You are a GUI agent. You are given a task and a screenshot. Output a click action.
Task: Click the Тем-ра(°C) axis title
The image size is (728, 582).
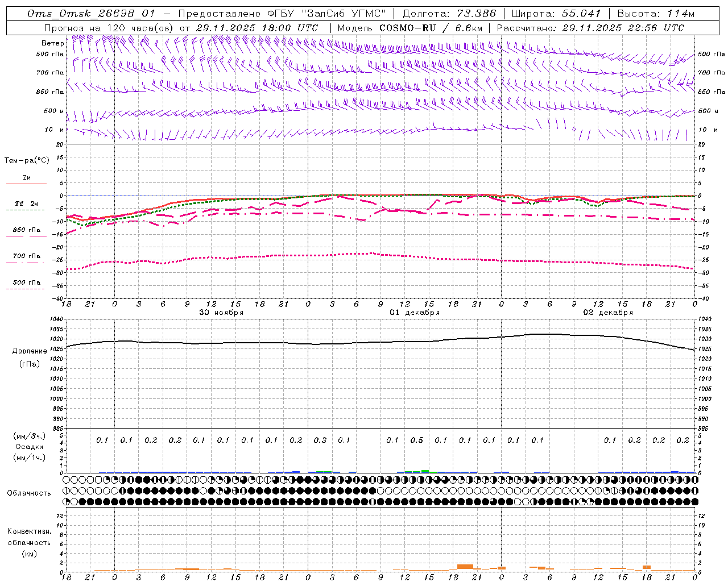(27, 161)
